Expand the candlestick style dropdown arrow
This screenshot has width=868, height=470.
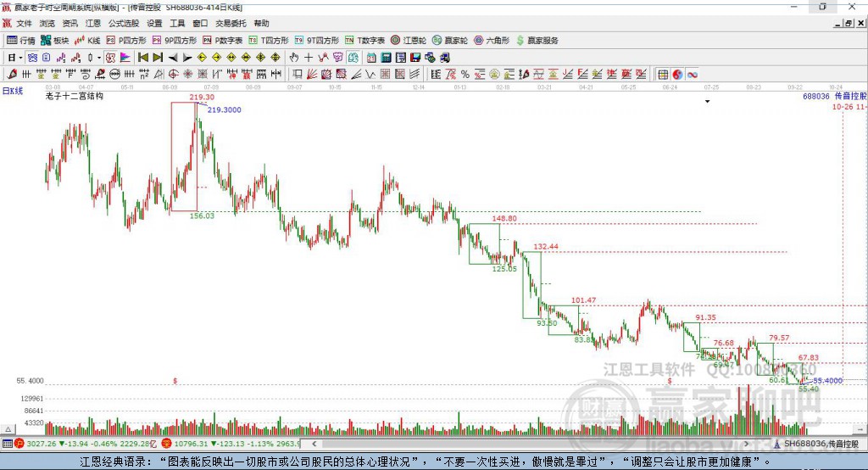point(99,58)
